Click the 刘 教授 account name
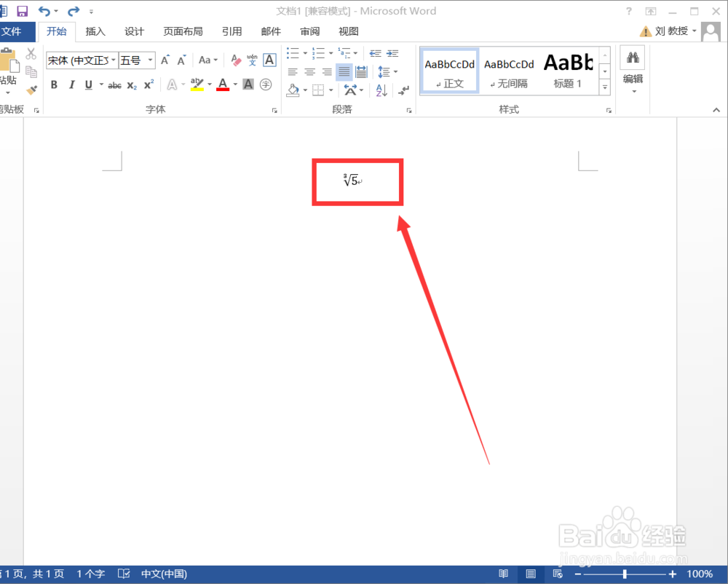This screenshot has height=584, width=728. tap(671, 31)
